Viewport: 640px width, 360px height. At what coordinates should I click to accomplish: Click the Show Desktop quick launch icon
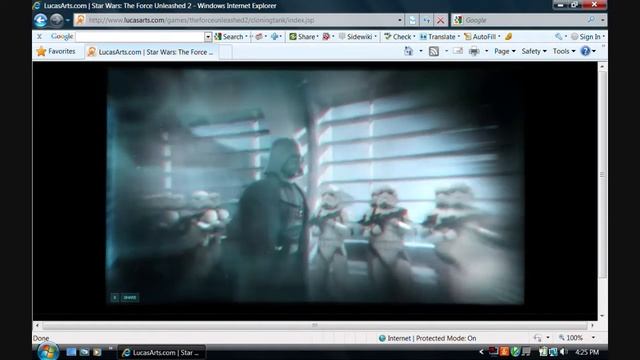click(71, 352)
